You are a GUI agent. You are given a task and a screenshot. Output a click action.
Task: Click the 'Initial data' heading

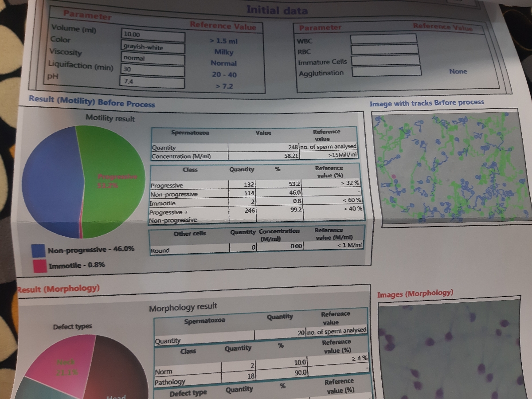coord(277,10)
